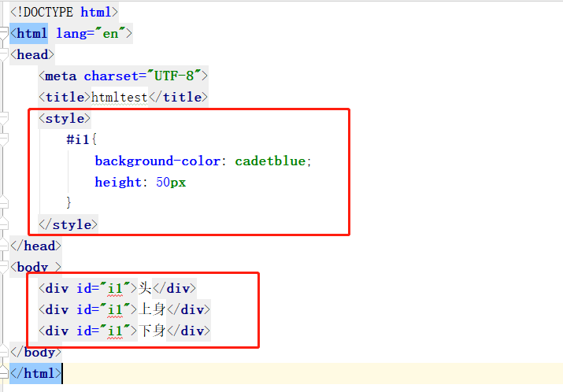The height and width of the screenshot is (392, 563).
Task: Click the opening head tag
Action: pos(32,54)
